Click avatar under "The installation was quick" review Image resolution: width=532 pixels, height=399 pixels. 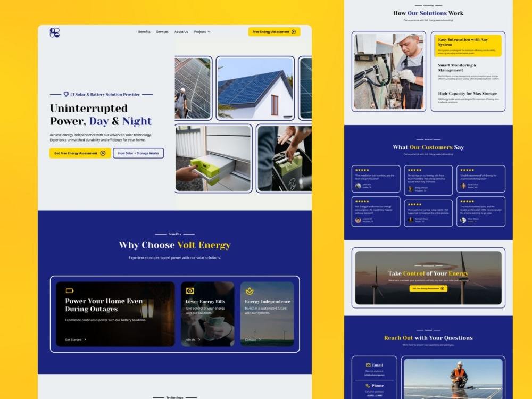point(463,220)
